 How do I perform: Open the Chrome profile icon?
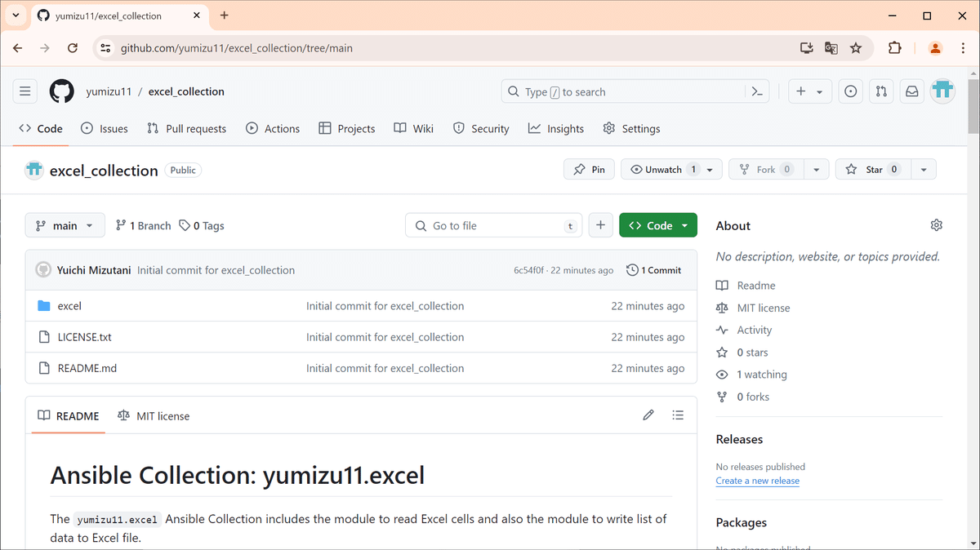coord(936,48)
